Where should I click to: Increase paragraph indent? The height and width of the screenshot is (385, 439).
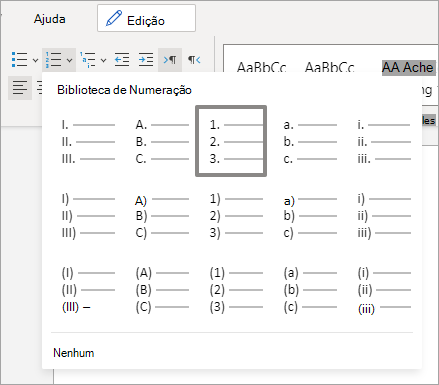(x=146, y=60)
